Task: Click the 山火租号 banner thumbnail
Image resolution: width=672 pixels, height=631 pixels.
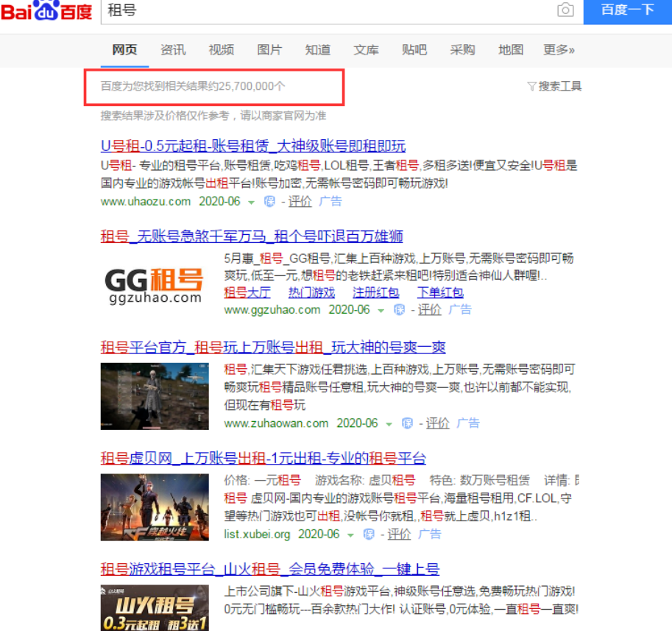Action: [x=155, y=608]
